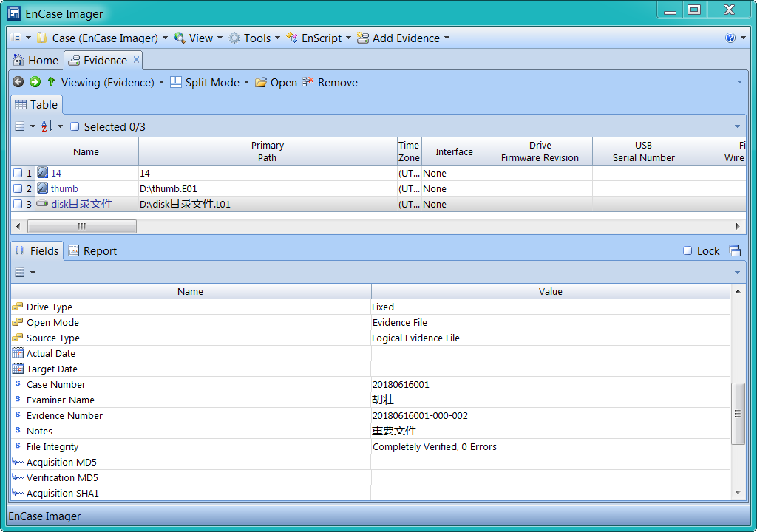Open the View dropdown menu
Screen dimensions: 757x532
click(x=198, y=38)
